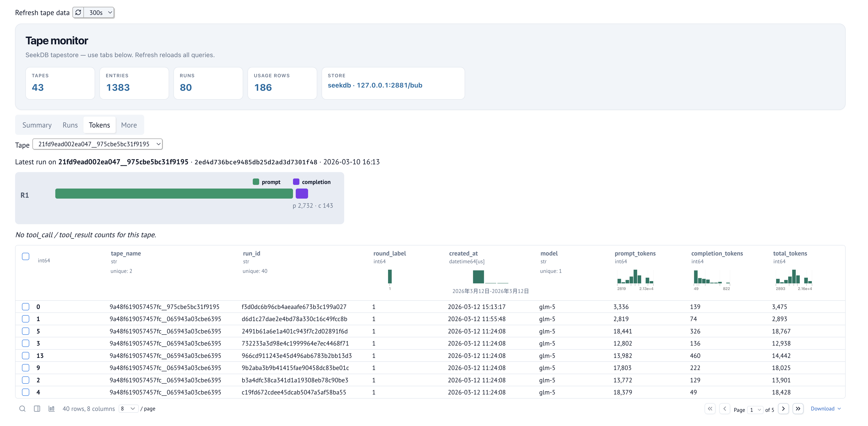The image size is (868, 426).
Task: Open the chart builder icon
Action: 52,408
